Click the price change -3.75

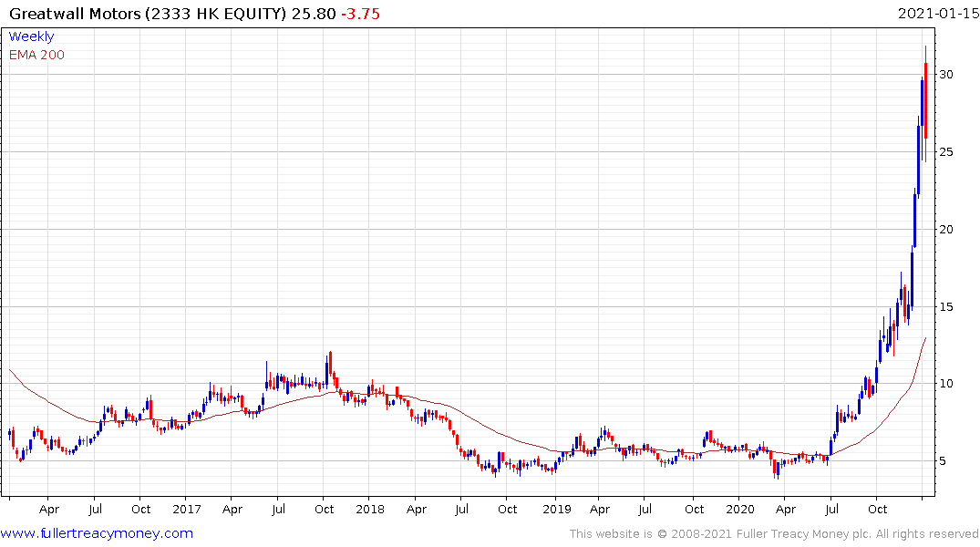click(361, 14)
